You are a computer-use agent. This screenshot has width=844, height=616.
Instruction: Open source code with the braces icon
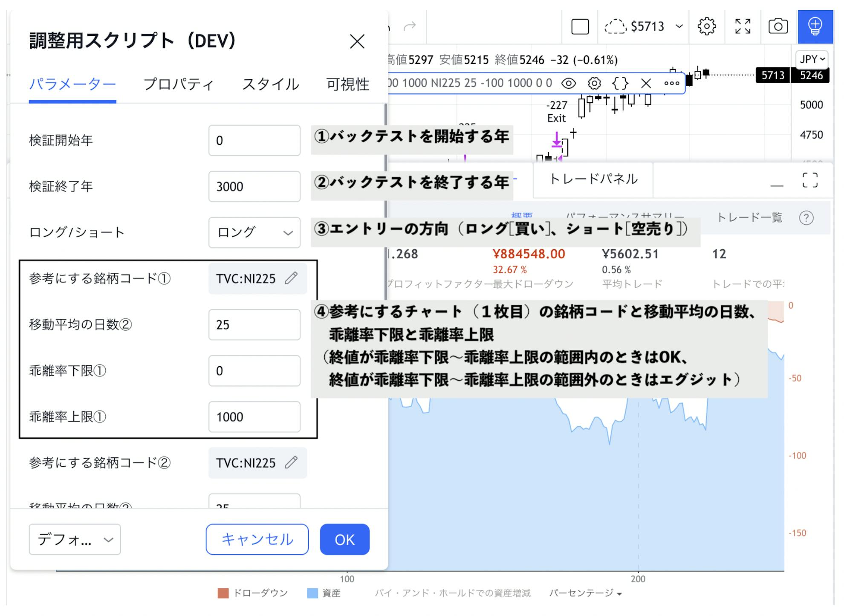click(620, 83)
